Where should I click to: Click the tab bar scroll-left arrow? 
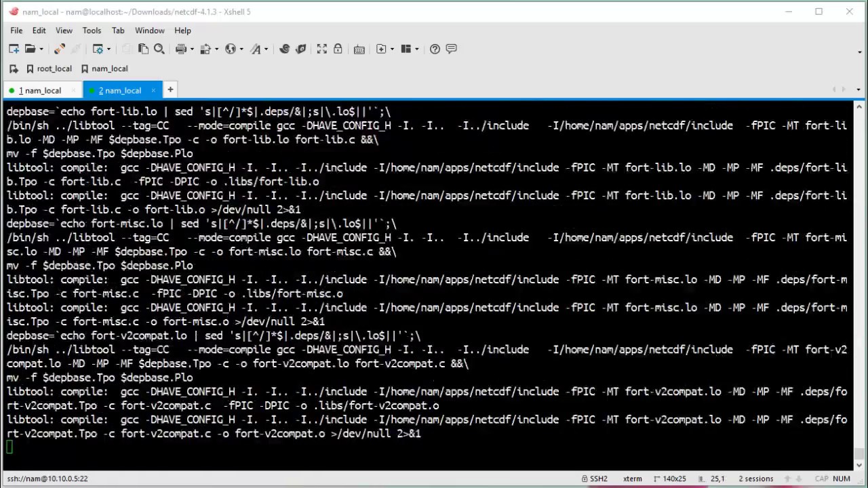[834, 89]
